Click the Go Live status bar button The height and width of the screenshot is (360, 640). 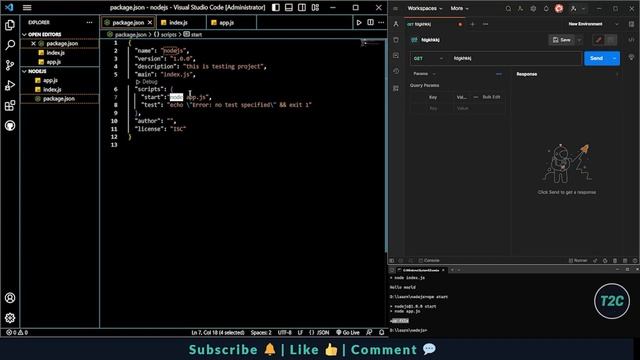click(348, 332)
